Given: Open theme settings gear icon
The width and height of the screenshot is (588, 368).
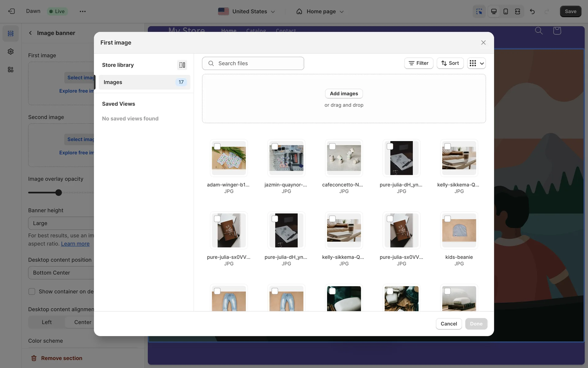Looking at the screenshot, I should point(11,52).
